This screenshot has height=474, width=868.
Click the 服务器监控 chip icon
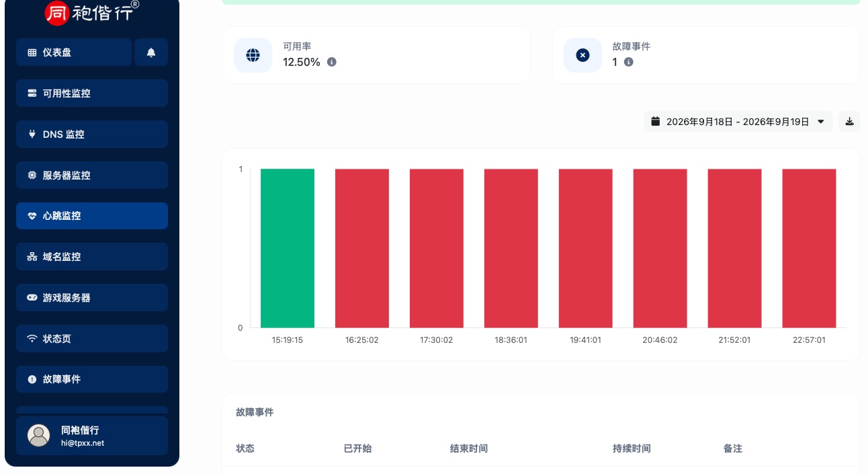pos(32,175)
